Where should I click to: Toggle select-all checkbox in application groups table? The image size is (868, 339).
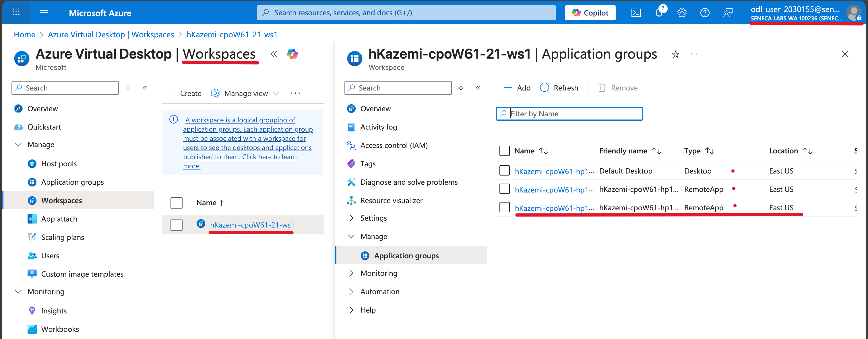point(504,151)
